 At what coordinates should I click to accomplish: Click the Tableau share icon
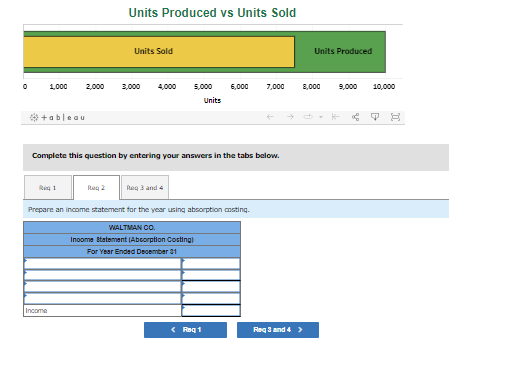tap(356, 117)
